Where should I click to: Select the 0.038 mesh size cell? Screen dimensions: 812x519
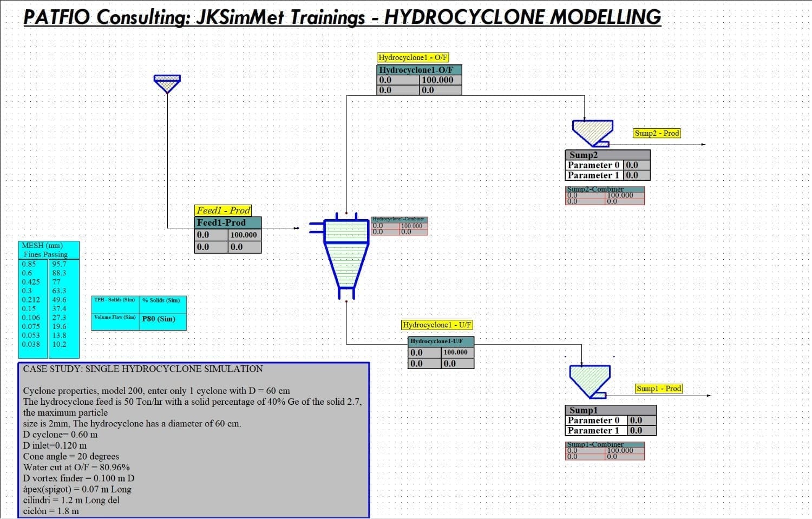click(x=31, y=344)
